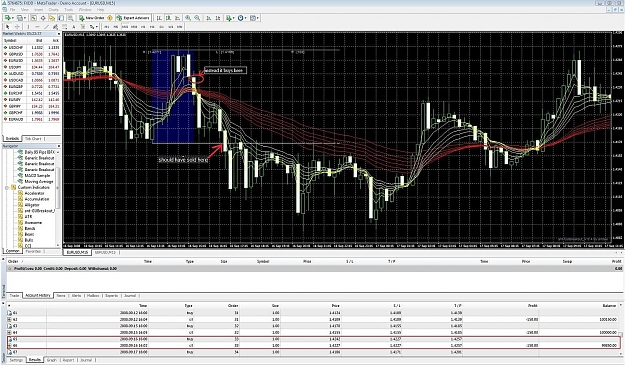Close the Market Watch panel
Screen dimensions: 625x365
coord(59,34)
